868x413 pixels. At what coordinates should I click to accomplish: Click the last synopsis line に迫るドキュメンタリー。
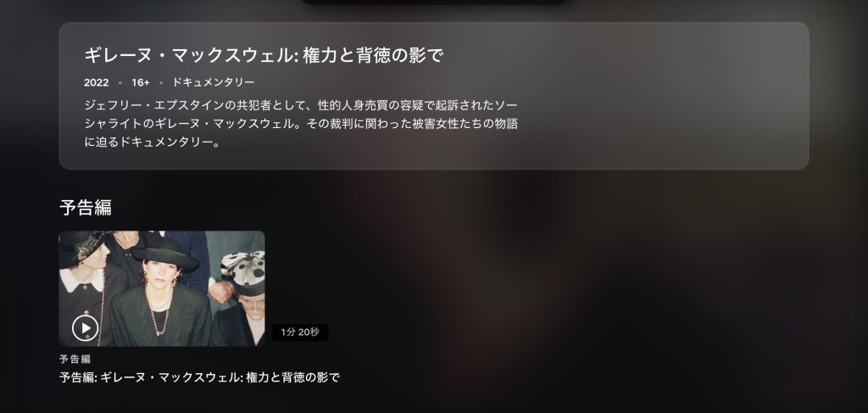pos(153,142)
